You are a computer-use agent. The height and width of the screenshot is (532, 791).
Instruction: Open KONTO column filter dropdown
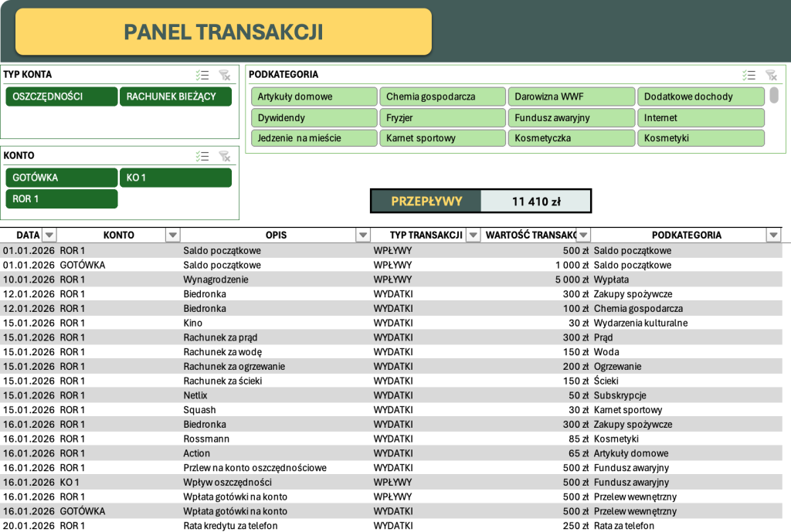click(x=173, y=235)
